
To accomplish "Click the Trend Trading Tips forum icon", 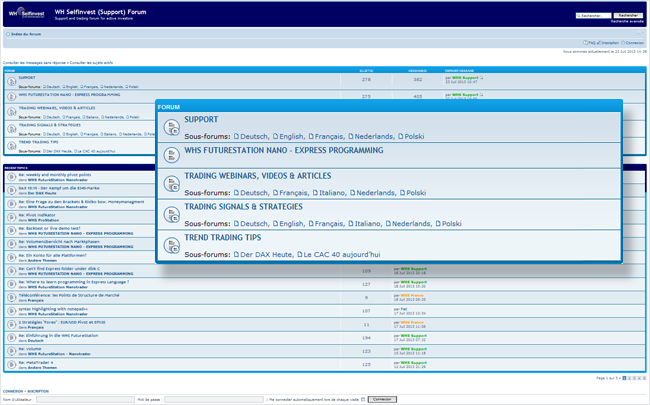I will point(171,246).
